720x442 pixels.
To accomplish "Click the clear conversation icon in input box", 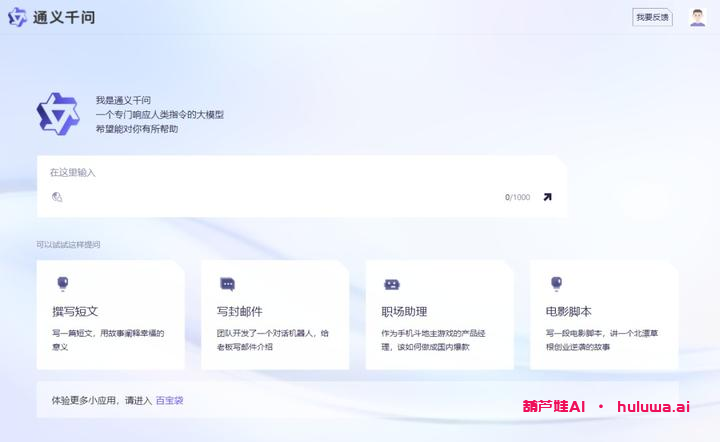I will [x=57, y=197].
